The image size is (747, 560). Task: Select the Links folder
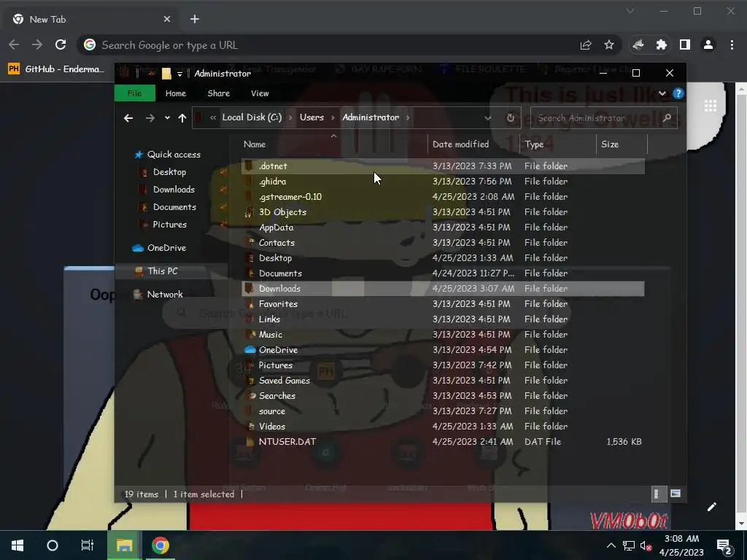click(x=443, y=319)
